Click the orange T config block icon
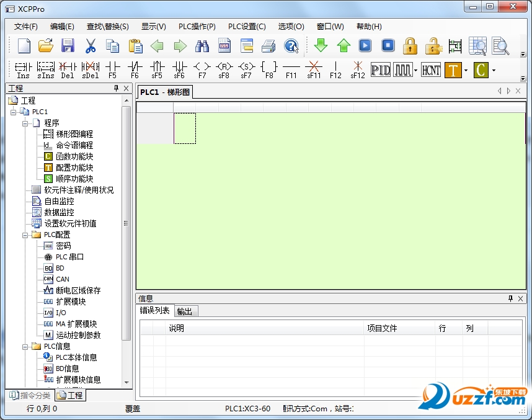 tap(453, 70)
